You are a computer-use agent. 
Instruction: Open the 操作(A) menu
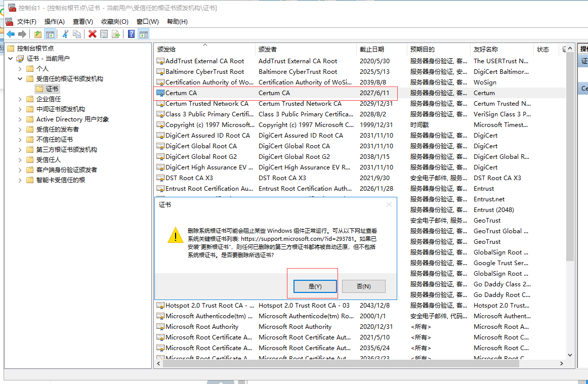(x=54, y=22)
